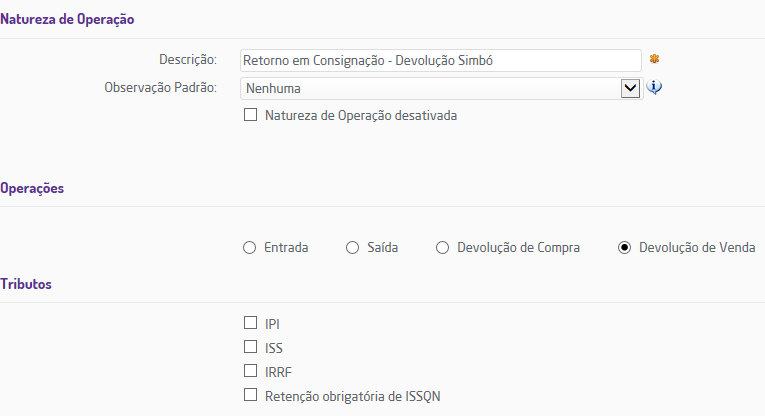Image resolution: width=765 pixels, height=416 pixels.
Task: Select the Devolução de Venda radio button
Action: click(625, 248)
